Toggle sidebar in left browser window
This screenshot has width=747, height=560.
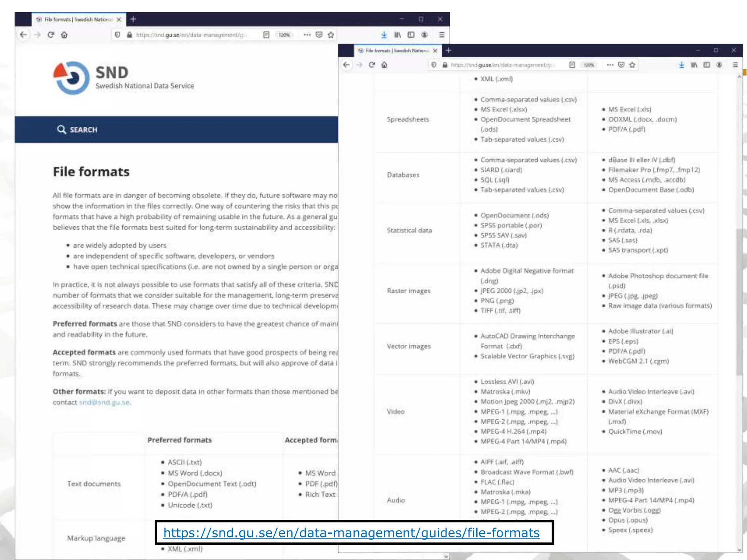point(411,35)
